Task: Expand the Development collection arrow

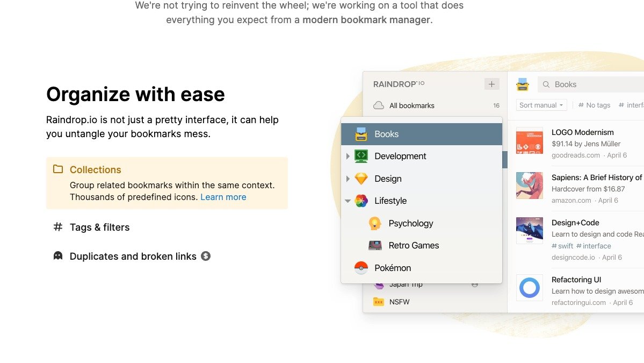Action: click(x=348, y=156)
